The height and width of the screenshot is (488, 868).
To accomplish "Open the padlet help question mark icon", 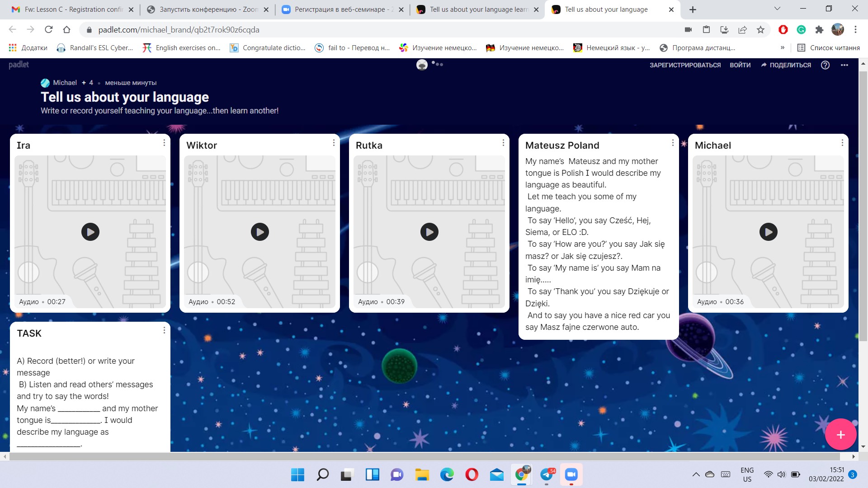I will tap(825, 65).
